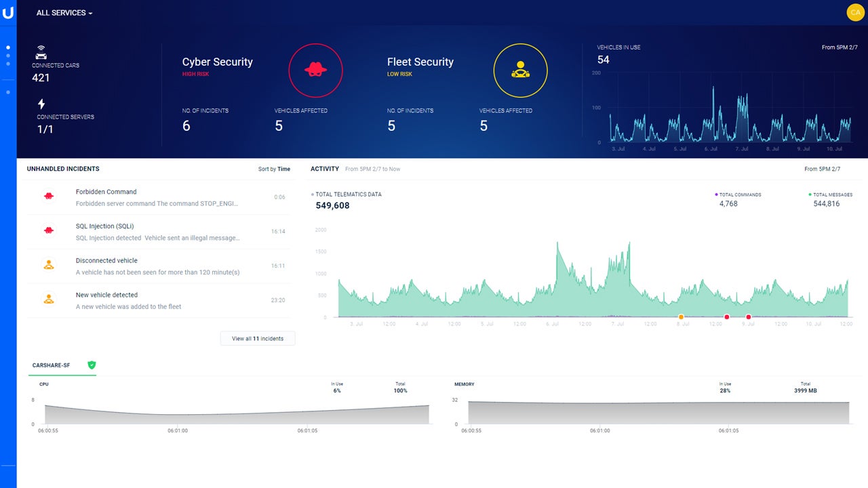Click the LOW RISK label

tap(399, 75)
